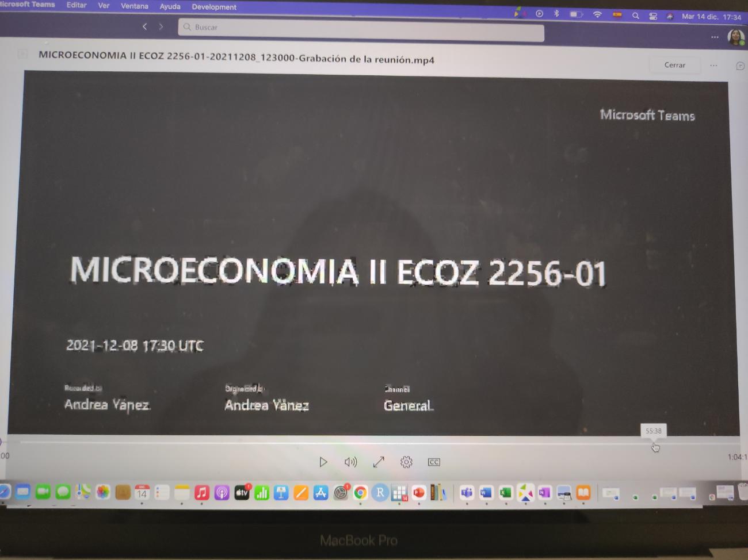Toggle Wi-Fi menu in menu bar
Screen dimensions: 748x560
597,14
